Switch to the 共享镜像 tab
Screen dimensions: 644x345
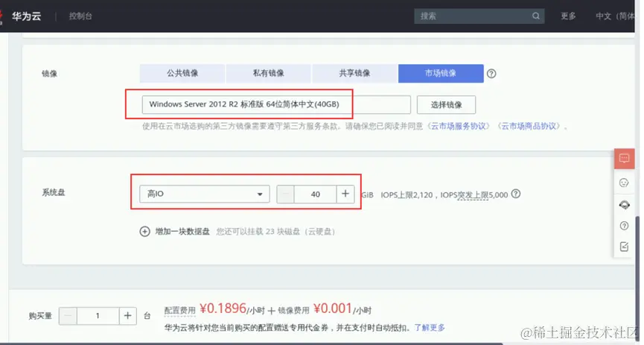[354, 73]
